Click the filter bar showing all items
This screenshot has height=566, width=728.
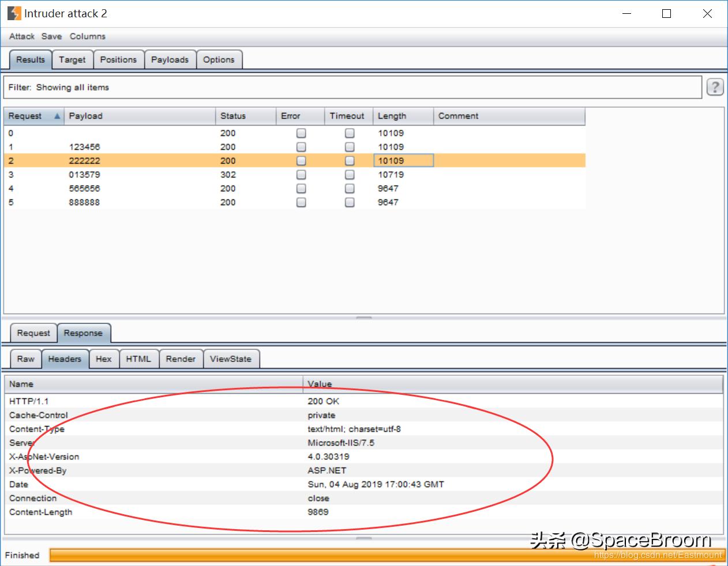pos(352,88)
